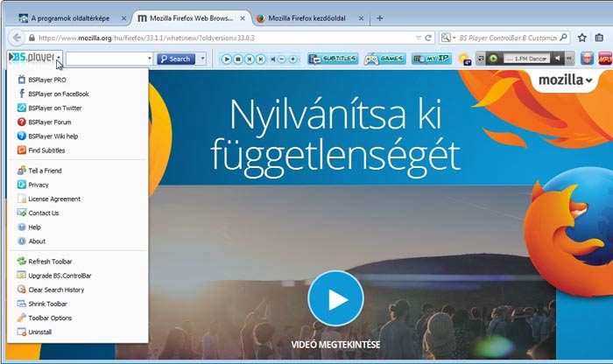Viewport: 613px width, 364px height.
Task: Close the A programok oldaltérképe tab
Action: pyautogui.click(x=123, y=18)
